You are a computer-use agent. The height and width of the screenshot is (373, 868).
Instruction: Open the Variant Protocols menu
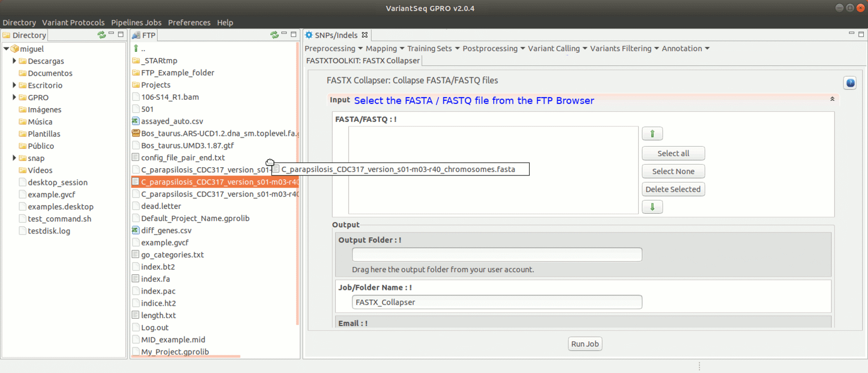[x=73, y=22]
